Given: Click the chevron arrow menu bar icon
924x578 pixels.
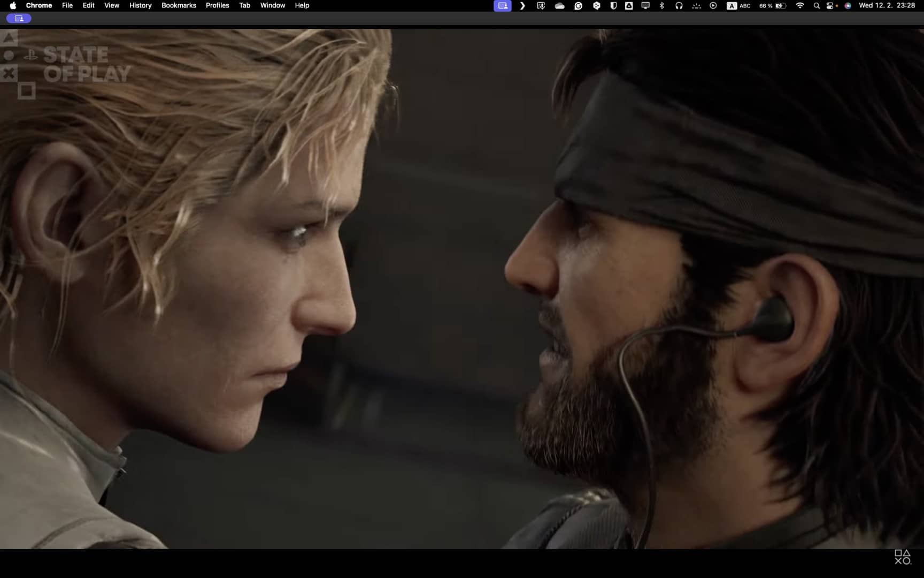Looking at the screenshot, I should click(522, 5).
